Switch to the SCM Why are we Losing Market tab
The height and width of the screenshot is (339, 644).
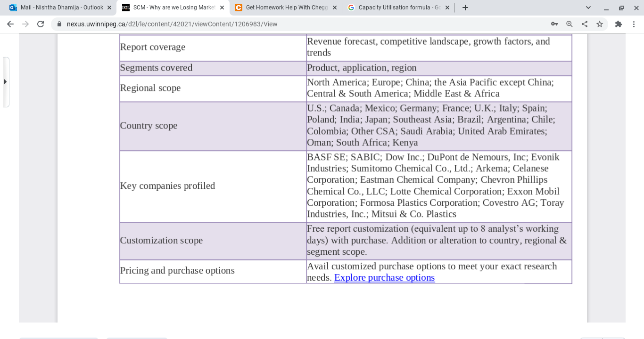[173, 8]
